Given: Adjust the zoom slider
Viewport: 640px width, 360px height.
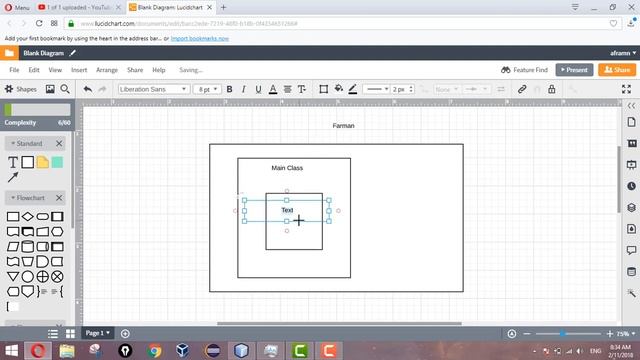Looking at the screenshot, I should tap(562, 333).
